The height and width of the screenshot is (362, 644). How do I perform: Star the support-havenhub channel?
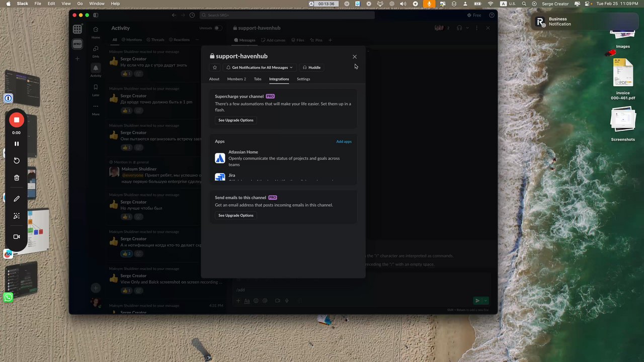215,67
